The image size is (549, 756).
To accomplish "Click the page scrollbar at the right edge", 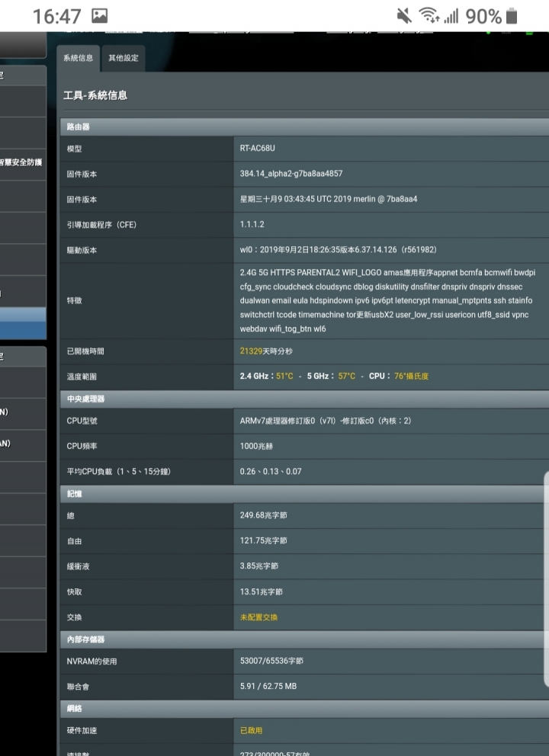I will tap(547, 578).
